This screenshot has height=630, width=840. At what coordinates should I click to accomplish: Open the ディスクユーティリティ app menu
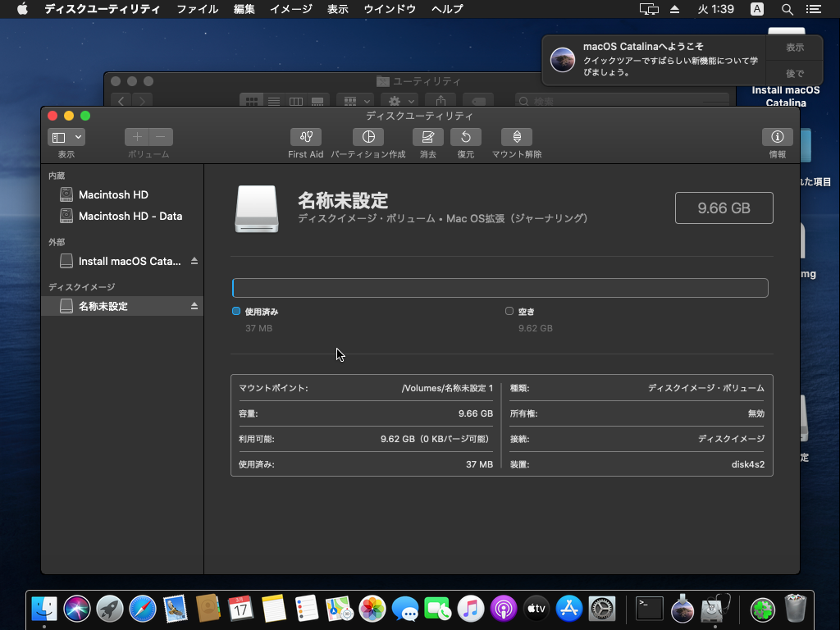click(x=102, y=9)
